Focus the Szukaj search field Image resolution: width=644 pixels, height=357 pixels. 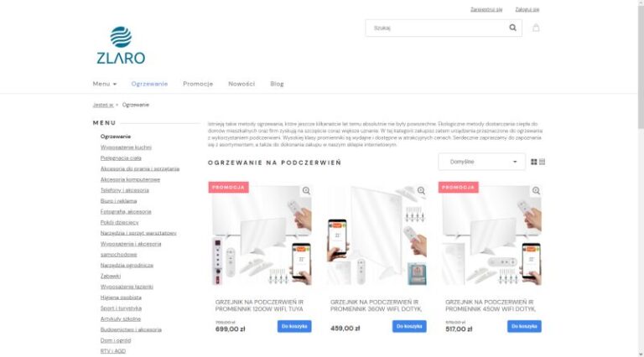click(438, 28)
